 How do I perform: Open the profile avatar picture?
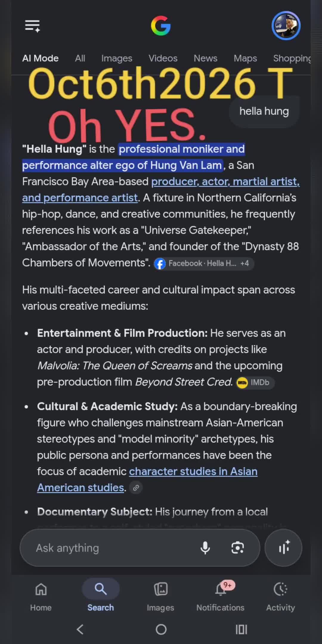pos(286,26)
